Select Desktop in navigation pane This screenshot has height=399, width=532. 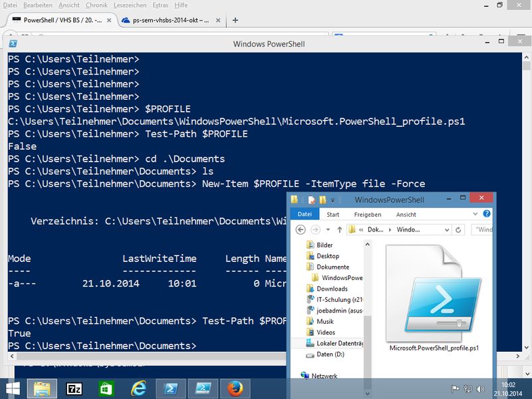click(328, 256)
